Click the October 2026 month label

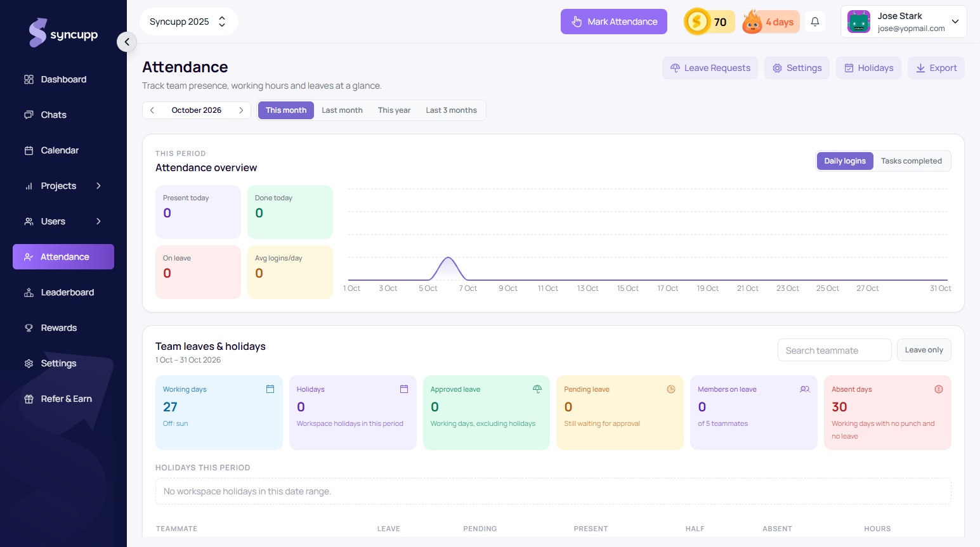coord(197,110)
